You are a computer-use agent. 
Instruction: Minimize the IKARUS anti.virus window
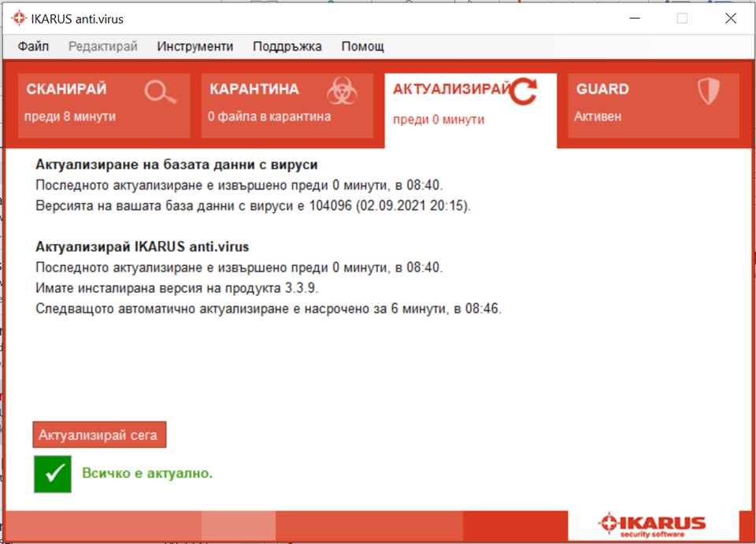coord(635,18)
